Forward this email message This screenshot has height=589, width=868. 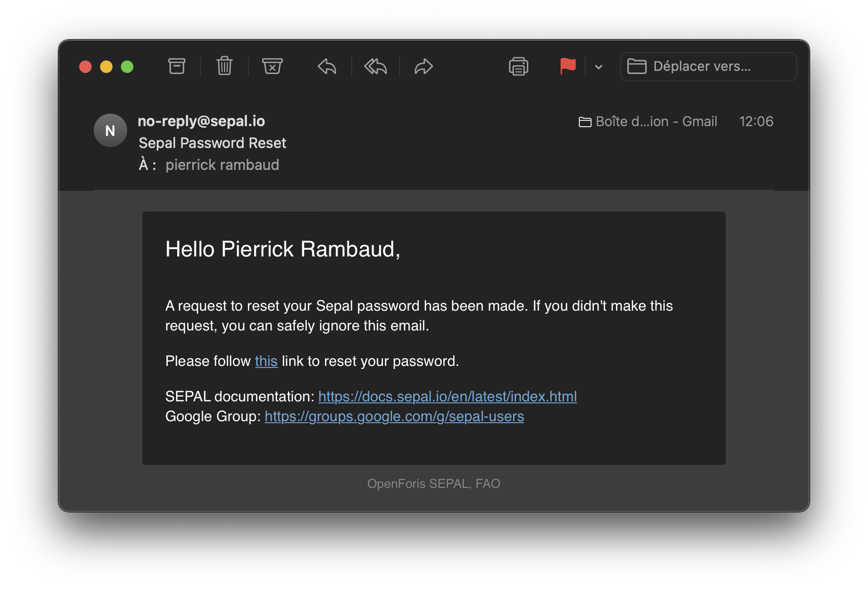pyautogui.click(x=424, y=66)
